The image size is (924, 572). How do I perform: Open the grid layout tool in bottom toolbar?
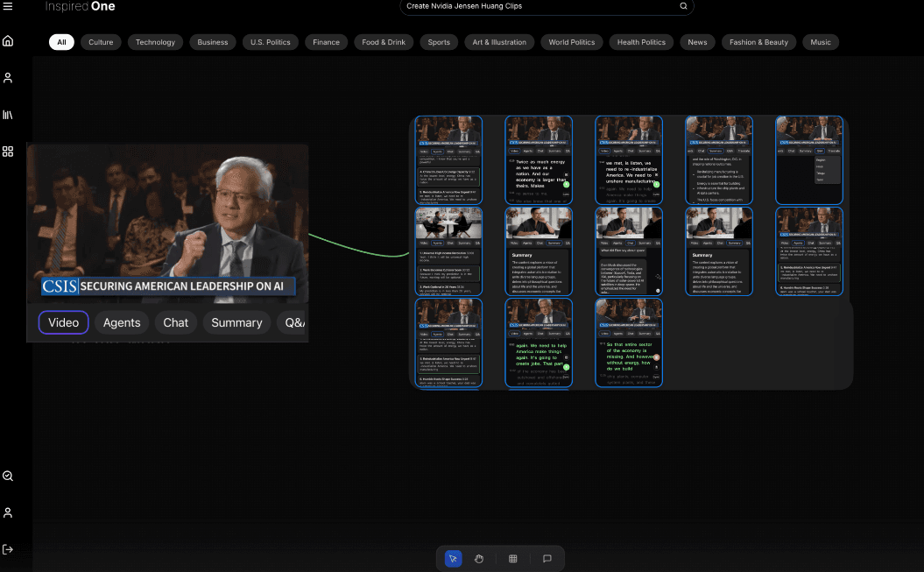(x=512, y=558)
